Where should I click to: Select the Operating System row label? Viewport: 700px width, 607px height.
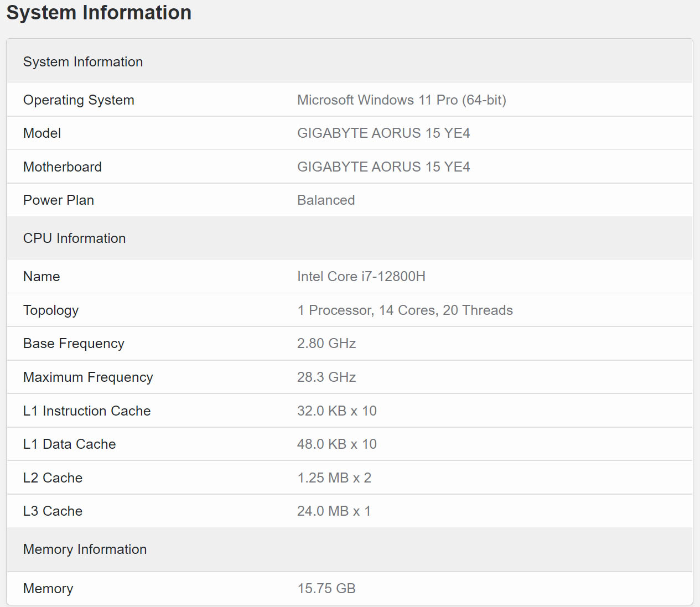(x=79, y=100)
